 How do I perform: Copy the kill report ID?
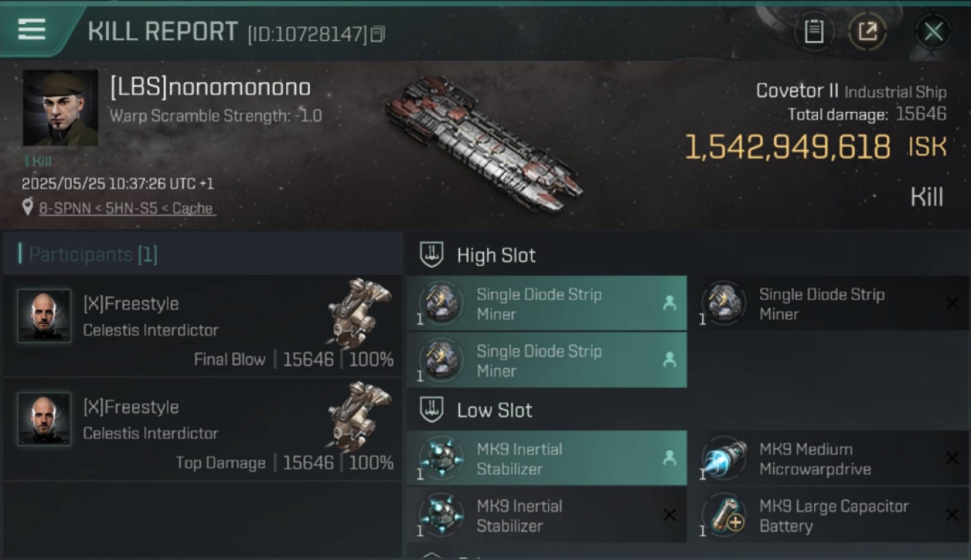pos(378,34)
